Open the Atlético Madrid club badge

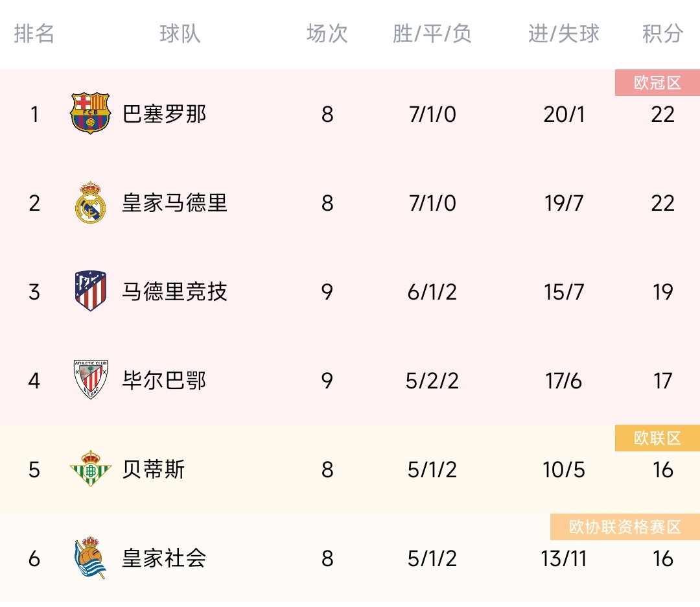(x=90, y=291)
